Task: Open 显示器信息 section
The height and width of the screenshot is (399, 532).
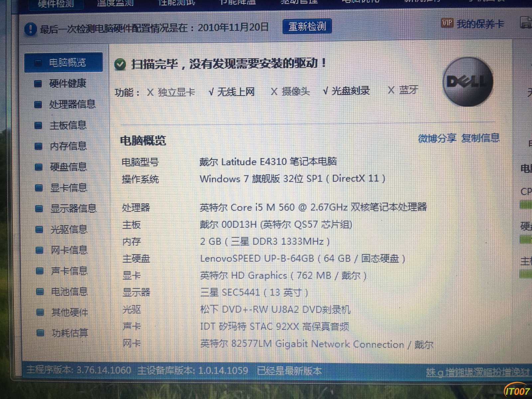Action: pos(73,208)
